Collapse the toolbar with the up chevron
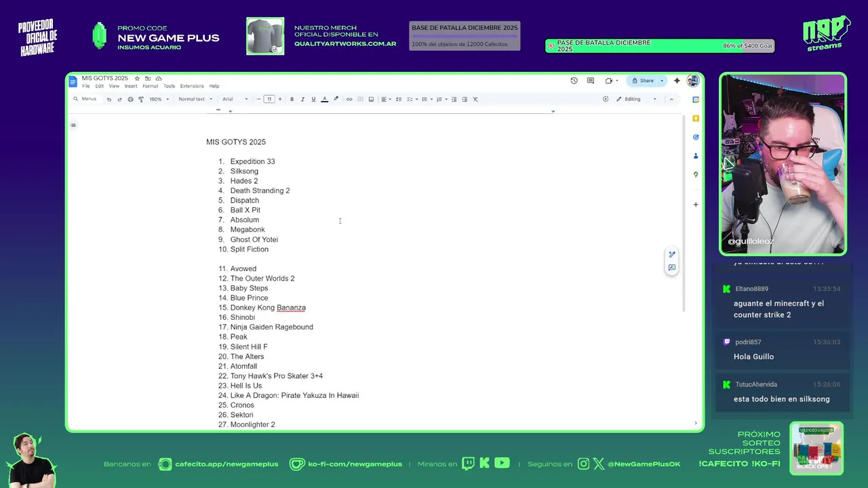Screen dimensions: 868x488 (x=671, y=99)
